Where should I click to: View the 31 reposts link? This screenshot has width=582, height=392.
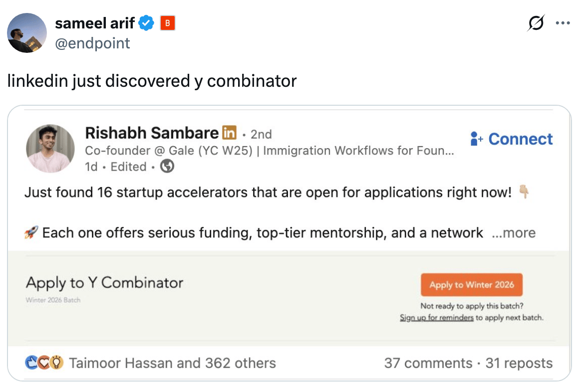[x=519, y=363]
